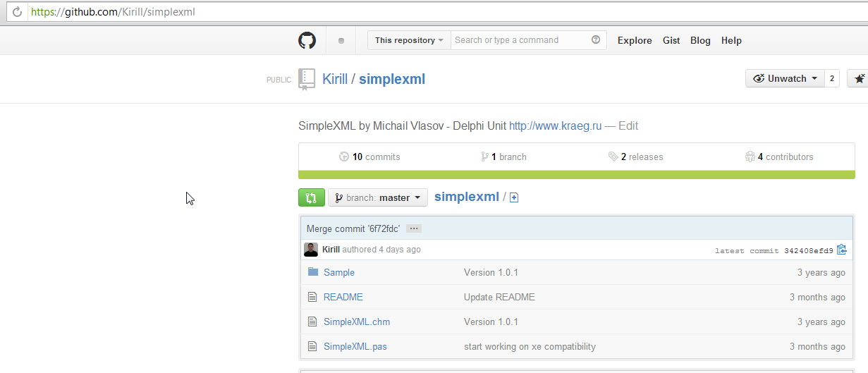
Task: Reload the page with the browser refresh icon
Action: [17, 11]
